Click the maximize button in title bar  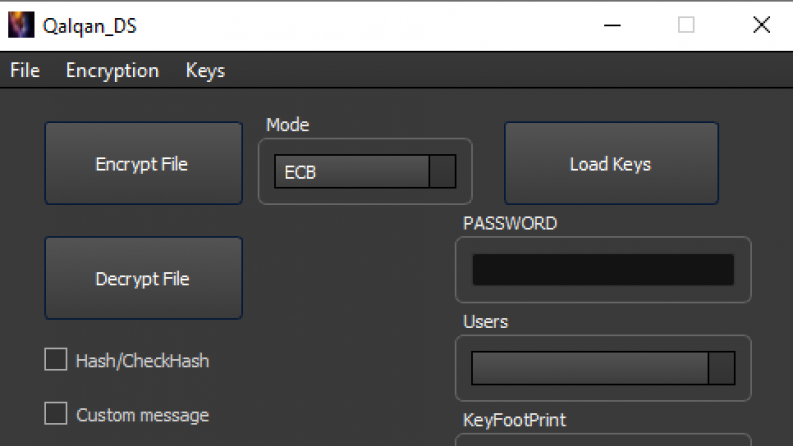[686, 25]
